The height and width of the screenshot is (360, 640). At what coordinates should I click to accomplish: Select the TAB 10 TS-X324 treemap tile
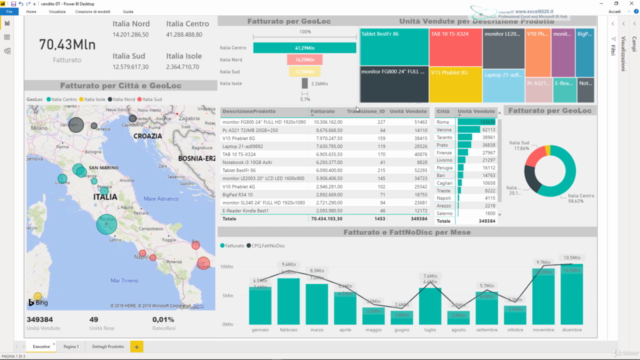click(456, 47)
